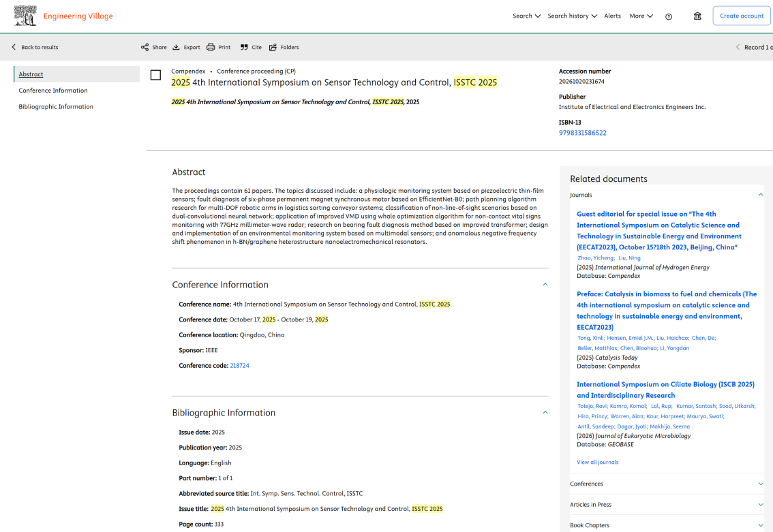Open ISBN-13 link 9798331586522
Viewport: 773px width, 532px height.
pos(582,133)
